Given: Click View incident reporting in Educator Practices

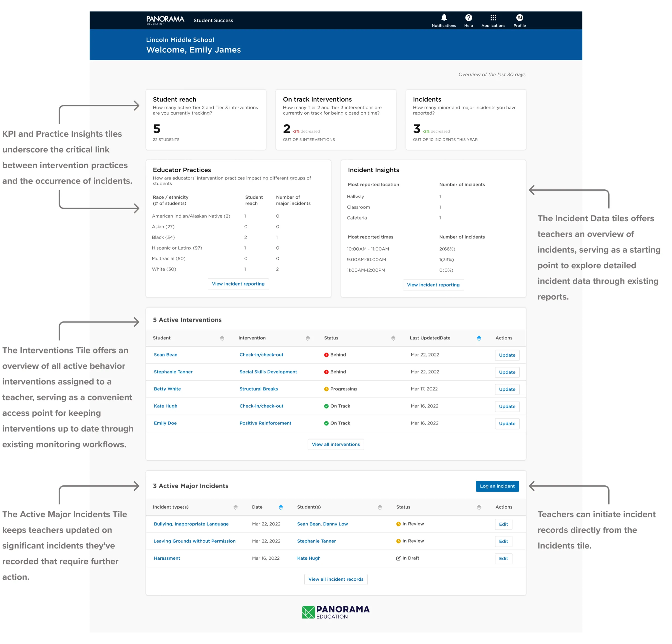Looking at the screenshot, I should click(x=238, y=284).
